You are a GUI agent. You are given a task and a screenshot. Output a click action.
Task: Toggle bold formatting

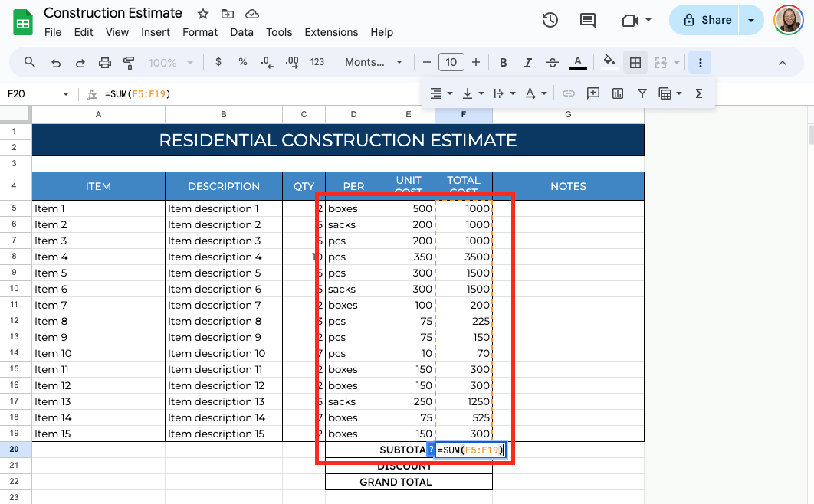[x=504, y=63]
